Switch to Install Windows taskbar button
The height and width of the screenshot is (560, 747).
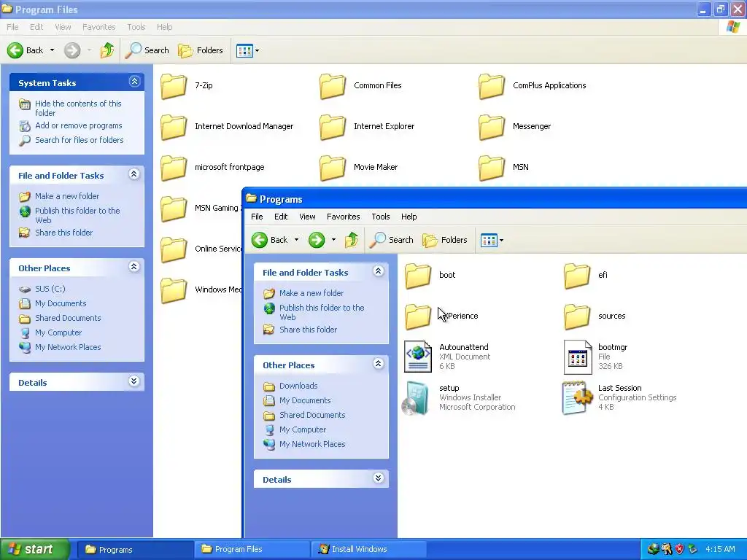(x=368, y=550)
